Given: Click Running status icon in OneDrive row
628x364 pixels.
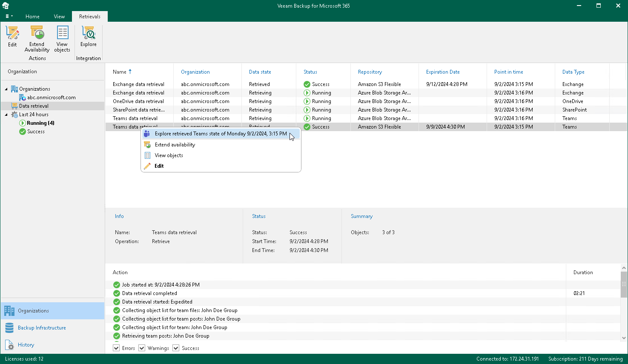Looking at the screenshot, I should [307, 101].
